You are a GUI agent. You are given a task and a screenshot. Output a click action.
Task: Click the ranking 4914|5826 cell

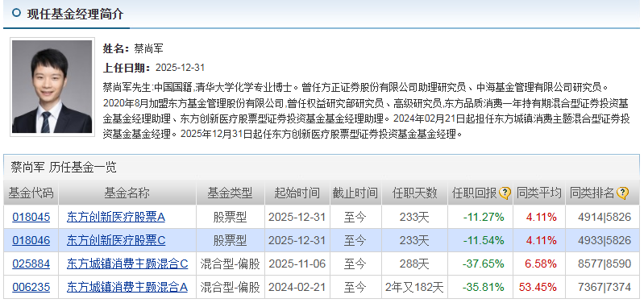(605, 218)
